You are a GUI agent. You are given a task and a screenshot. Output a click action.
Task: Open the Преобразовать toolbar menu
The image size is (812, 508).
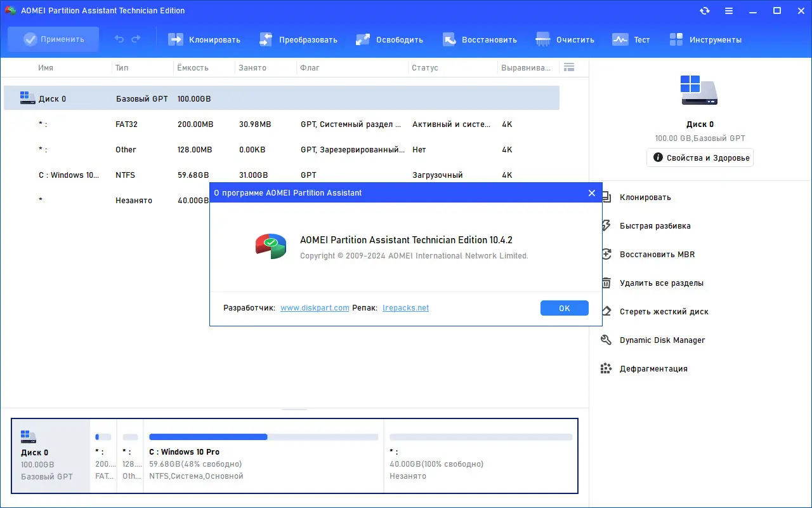tap(298, 39)
